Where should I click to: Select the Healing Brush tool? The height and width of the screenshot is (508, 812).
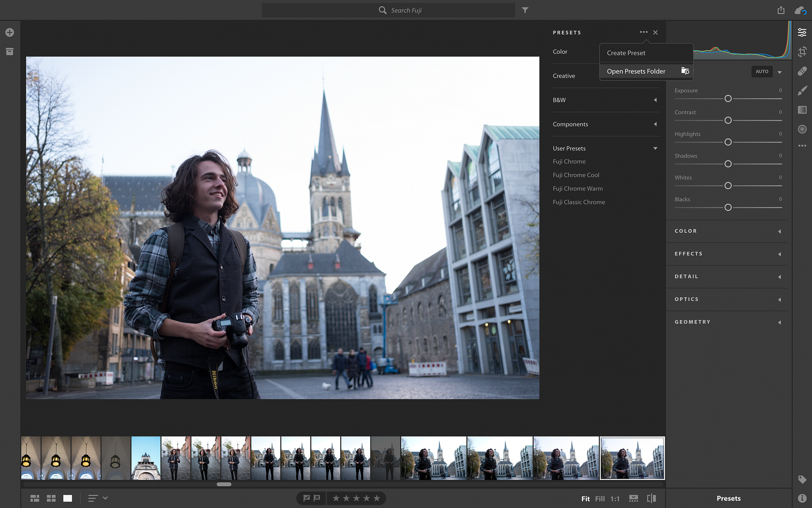[x=802, y=71]
